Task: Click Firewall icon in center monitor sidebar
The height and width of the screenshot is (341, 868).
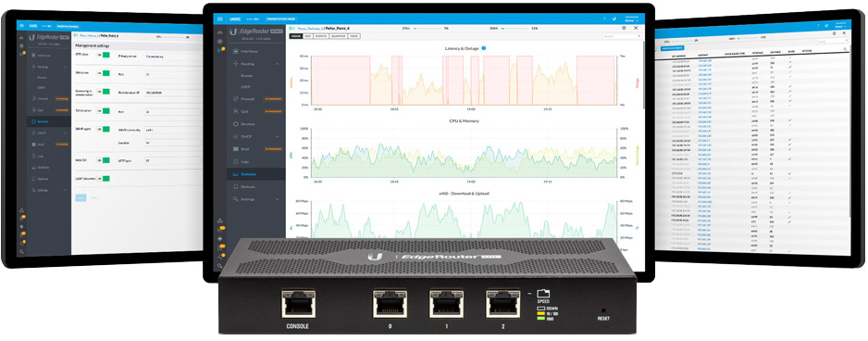Action: click(235, 99)
